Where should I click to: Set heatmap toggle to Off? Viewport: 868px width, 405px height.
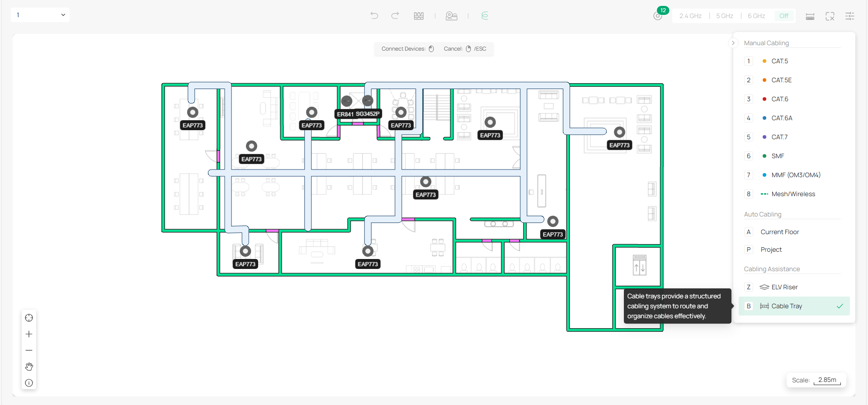click(783, 16)
